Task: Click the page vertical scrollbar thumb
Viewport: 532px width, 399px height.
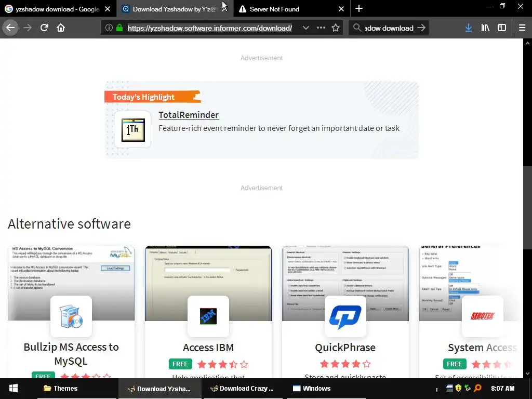Action: (x=527, y=208)
